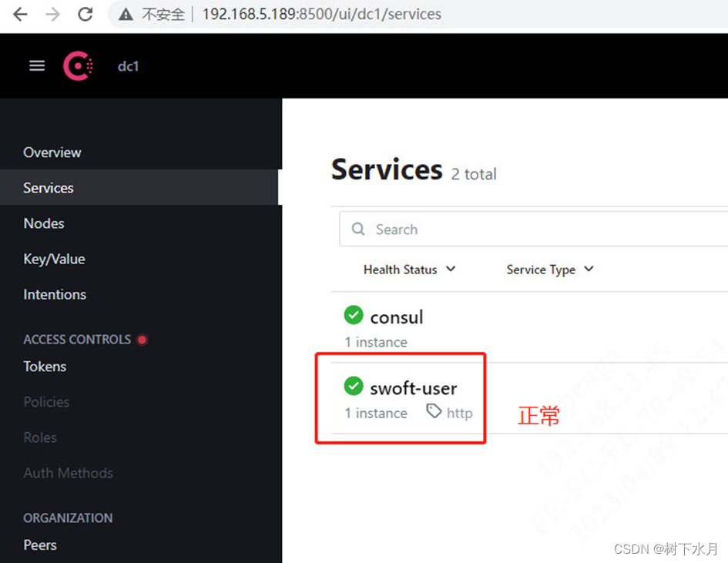Open Policies in sidebar

[x=46, y=402]
